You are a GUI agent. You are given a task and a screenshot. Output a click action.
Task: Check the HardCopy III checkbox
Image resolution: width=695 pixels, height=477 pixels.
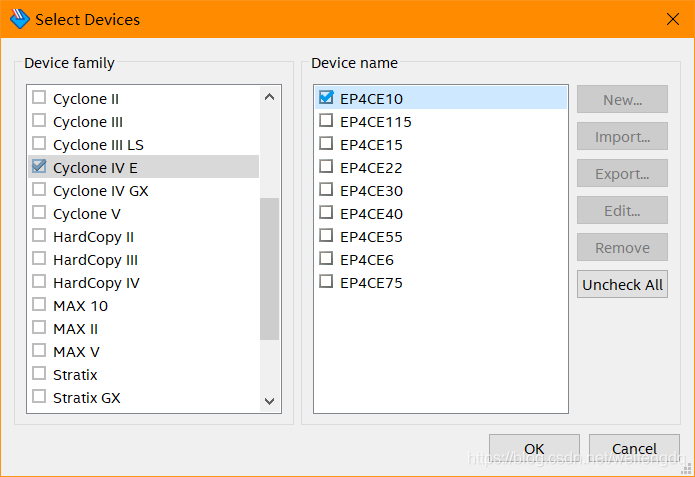39,259
